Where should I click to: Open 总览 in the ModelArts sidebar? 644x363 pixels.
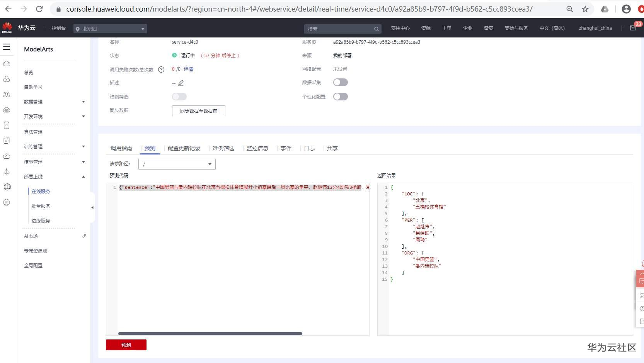coord(29,72)
